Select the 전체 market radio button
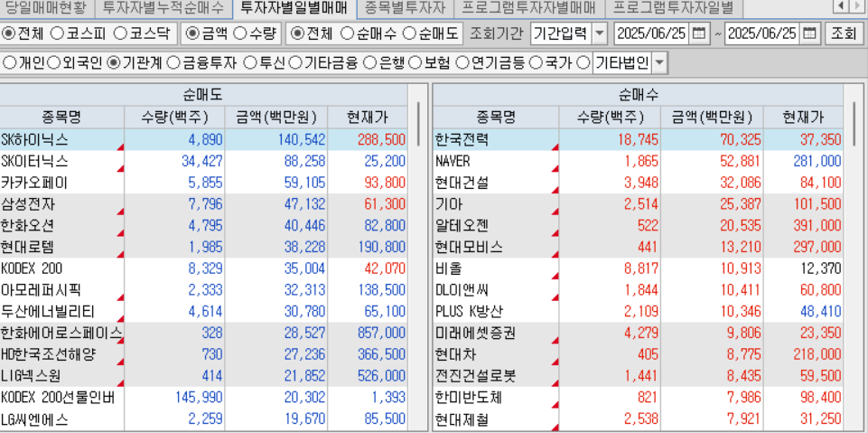 (9, 33)
